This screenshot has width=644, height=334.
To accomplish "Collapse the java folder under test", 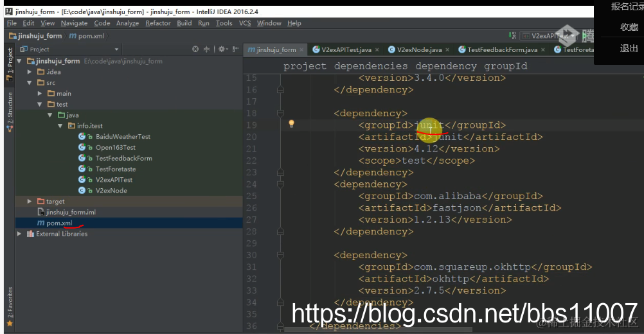I will click(x=50, y=115).
